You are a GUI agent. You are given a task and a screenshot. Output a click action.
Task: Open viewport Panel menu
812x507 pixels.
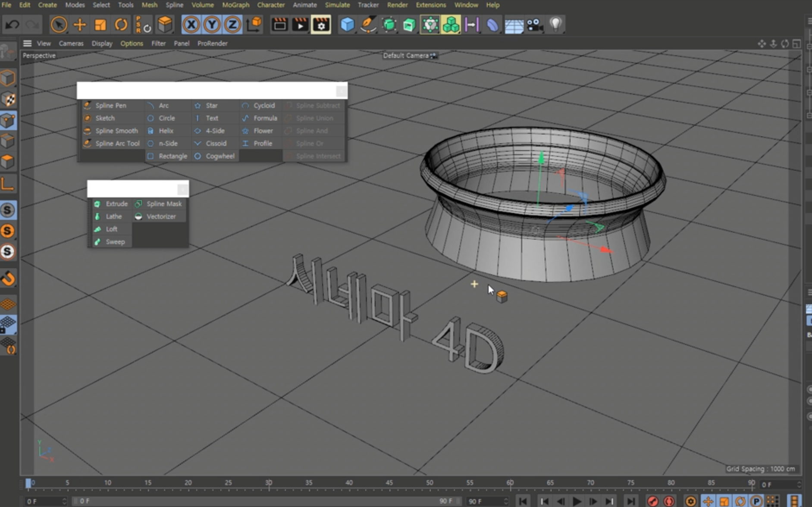pos(182,43)
